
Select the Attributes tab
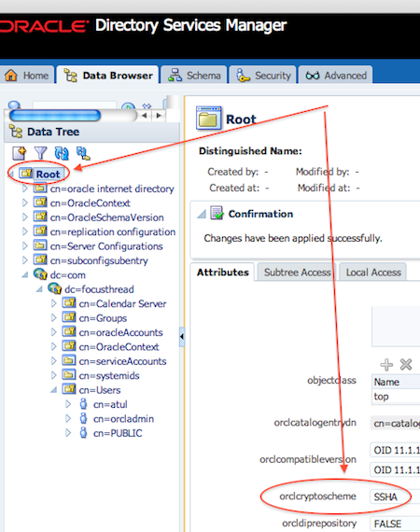pyautogui.click(x=222, y=272)
